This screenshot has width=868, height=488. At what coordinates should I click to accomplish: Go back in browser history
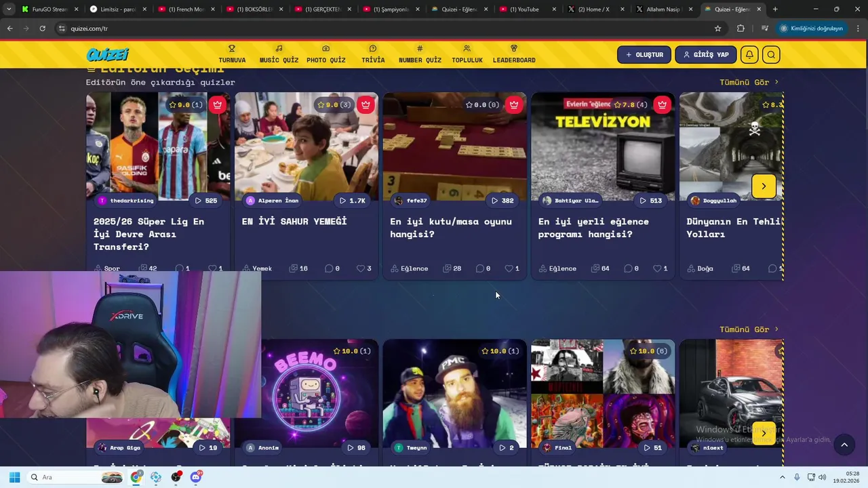(x=9, y=28)
